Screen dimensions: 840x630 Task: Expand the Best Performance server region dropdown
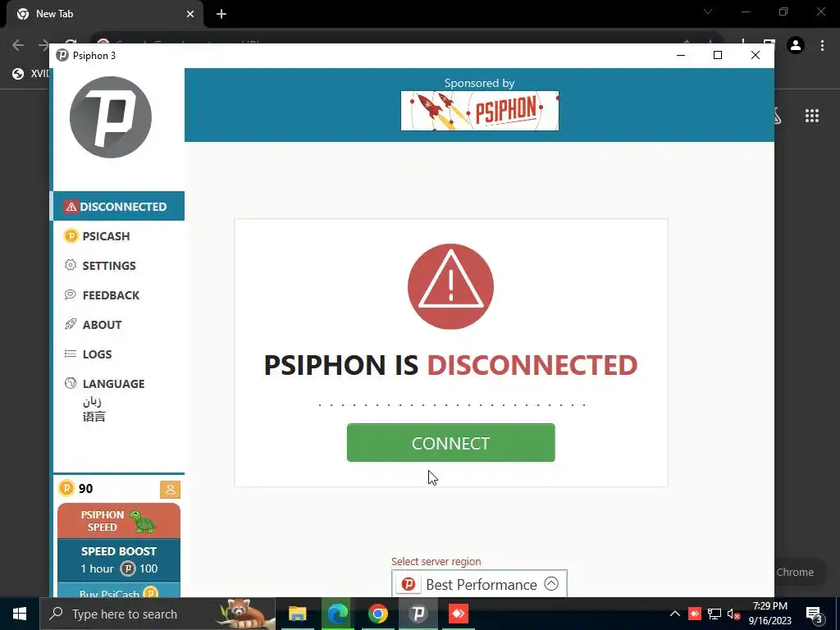[479, 583]
